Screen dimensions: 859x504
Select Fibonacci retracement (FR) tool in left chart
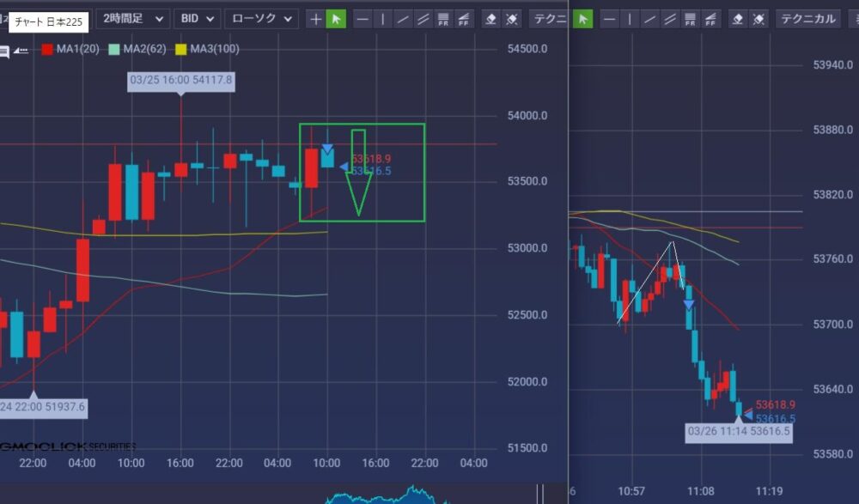[x=443, y=19]
